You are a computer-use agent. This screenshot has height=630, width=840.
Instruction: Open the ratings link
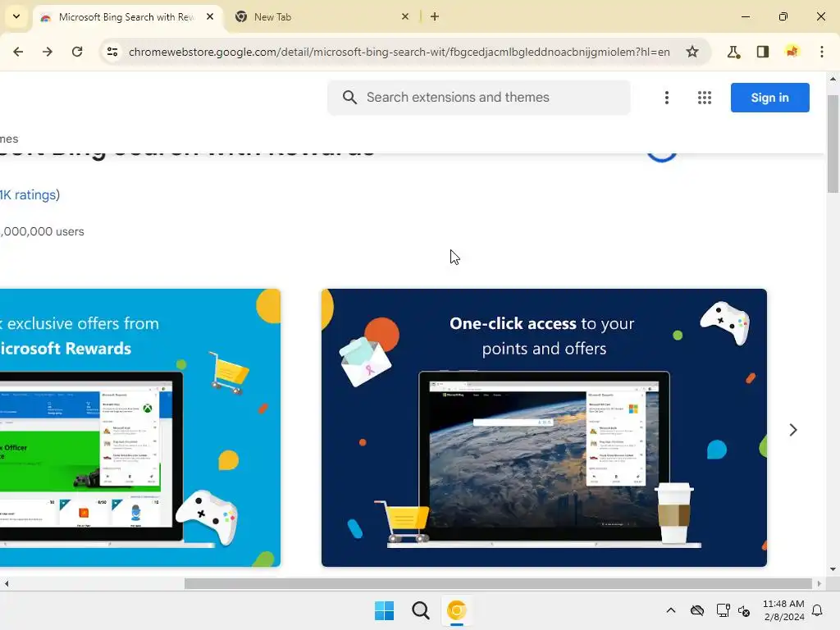tap(30, 195)
